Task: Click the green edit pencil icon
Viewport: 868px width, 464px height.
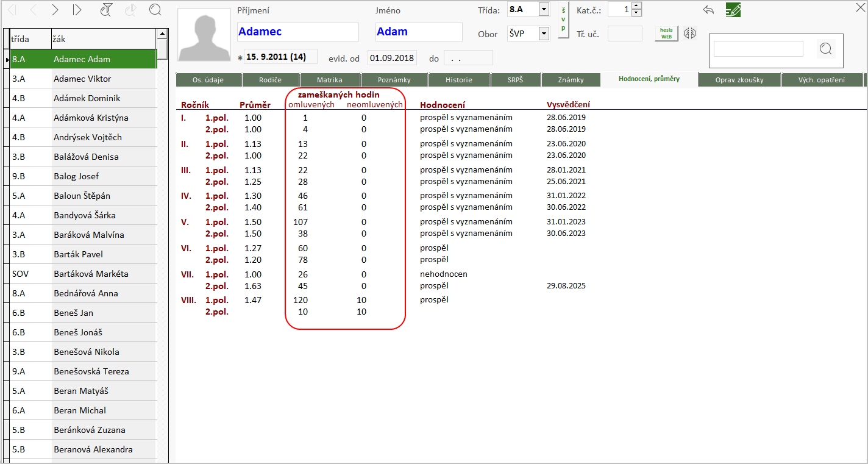Action: click(733, 10)
